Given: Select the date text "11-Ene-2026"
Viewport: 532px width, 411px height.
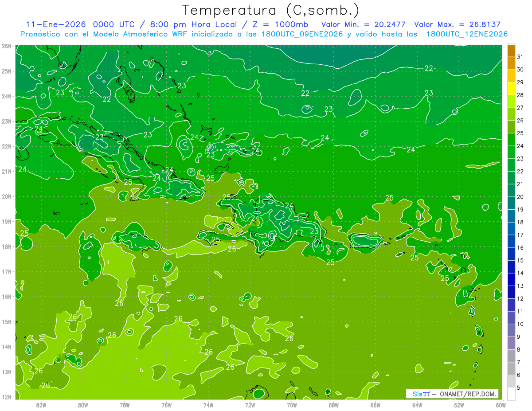Looking at the screenshot, I should pyautogui.click(x=55, y=24).
